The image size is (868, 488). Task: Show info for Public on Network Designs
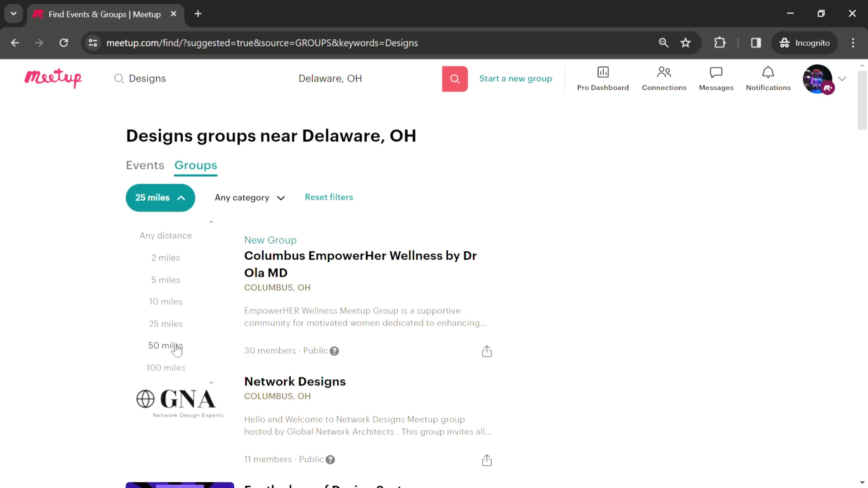click(330, 460)
